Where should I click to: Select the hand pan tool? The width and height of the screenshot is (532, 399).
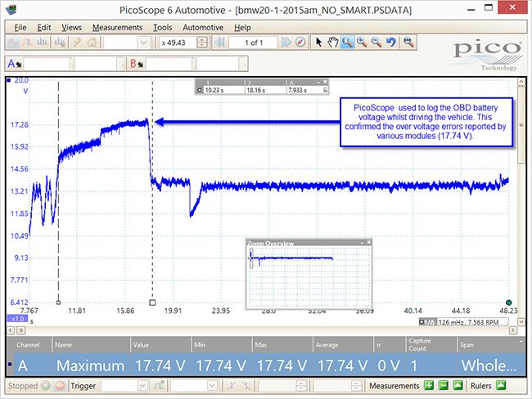pos(333,43)
